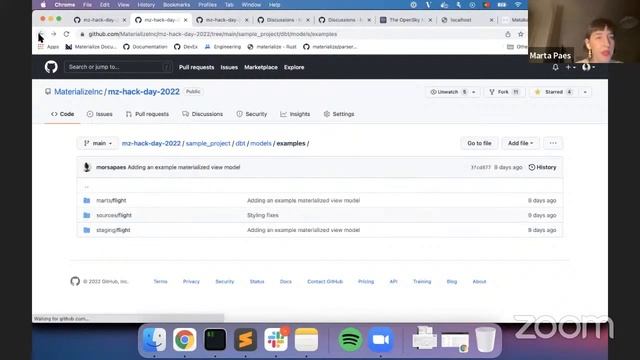Screen dimensions: 640x360
Task: Open the mz-hack-day-2022 repository title link
Action: [x=144, y=92]
